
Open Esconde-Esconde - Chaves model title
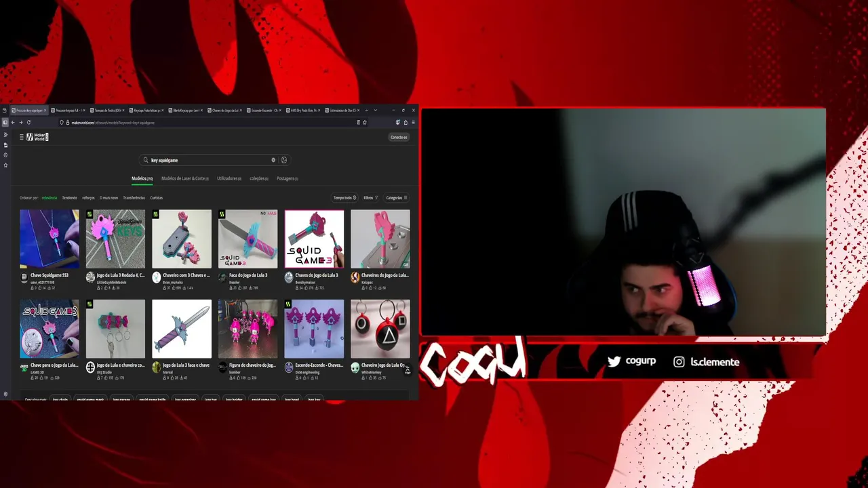click(319, 365)
